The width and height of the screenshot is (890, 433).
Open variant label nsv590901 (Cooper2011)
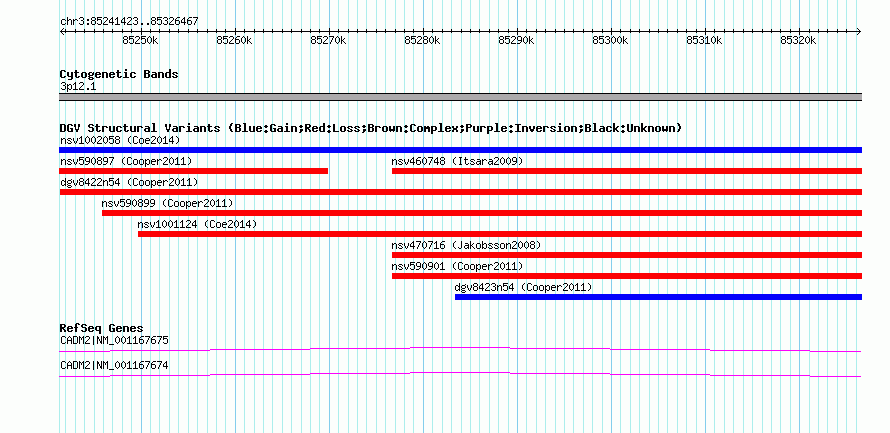457,266
